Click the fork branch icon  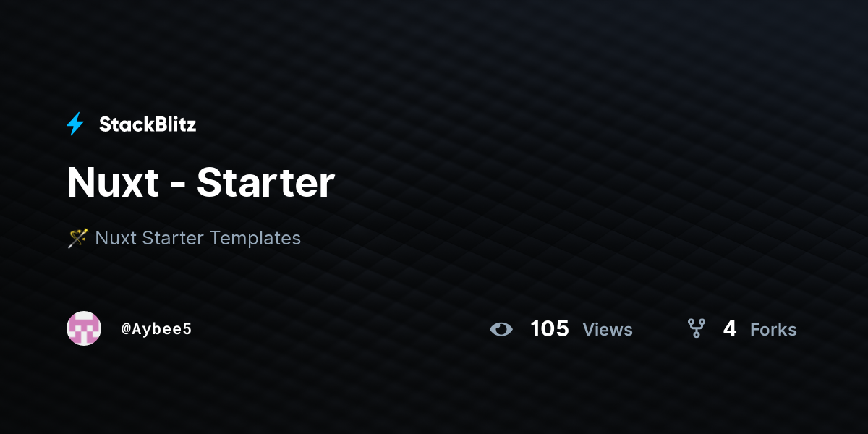click(x=696, y=329)
